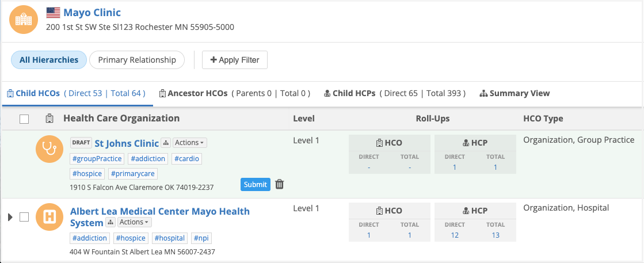Click hierarchy icon beside Albert Lea name
644x263 pixels.
(111, 222)
